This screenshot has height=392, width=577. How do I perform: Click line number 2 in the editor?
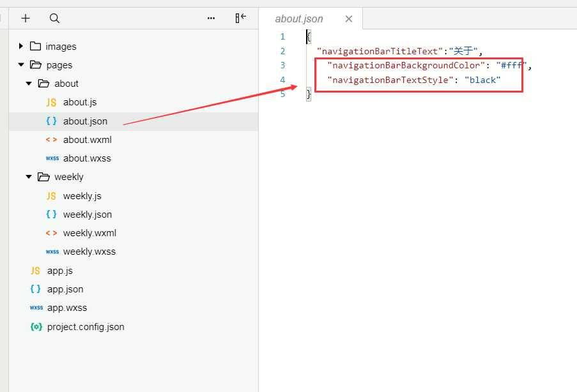[x=282, y=50]
